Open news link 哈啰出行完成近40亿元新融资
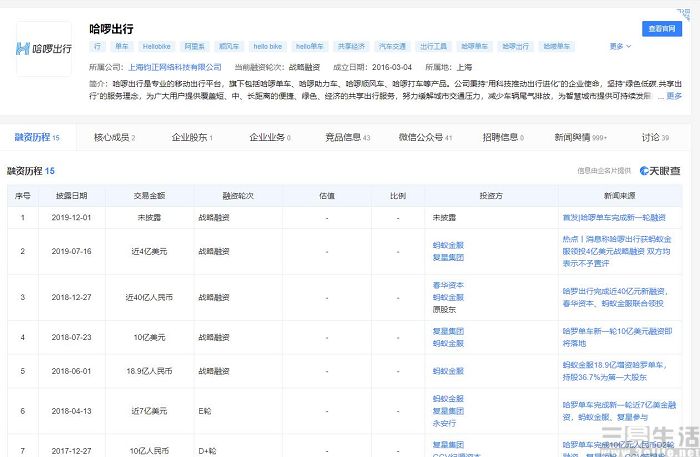Image resolution: width=700 pixels, height=457 pixels. 615,297
